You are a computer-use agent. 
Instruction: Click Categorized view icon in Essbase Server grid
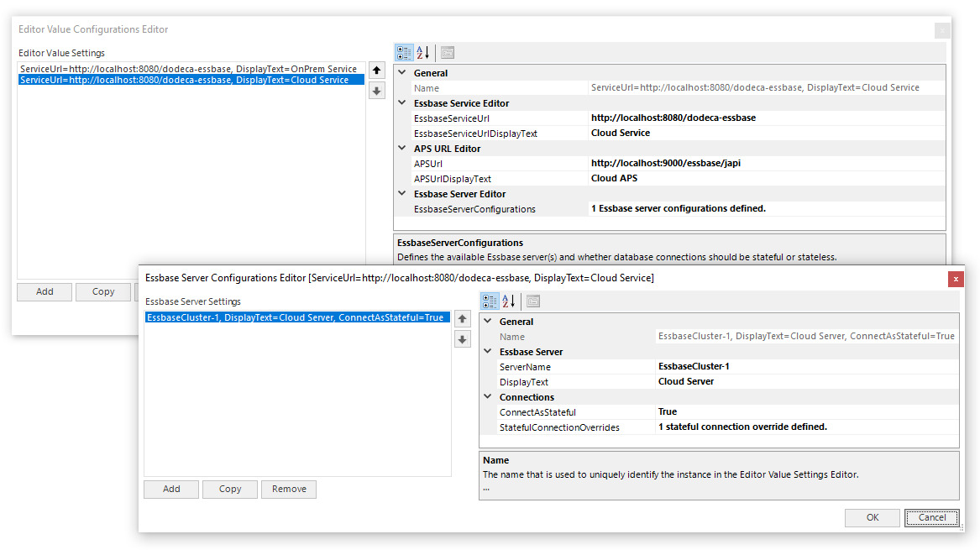490,301
